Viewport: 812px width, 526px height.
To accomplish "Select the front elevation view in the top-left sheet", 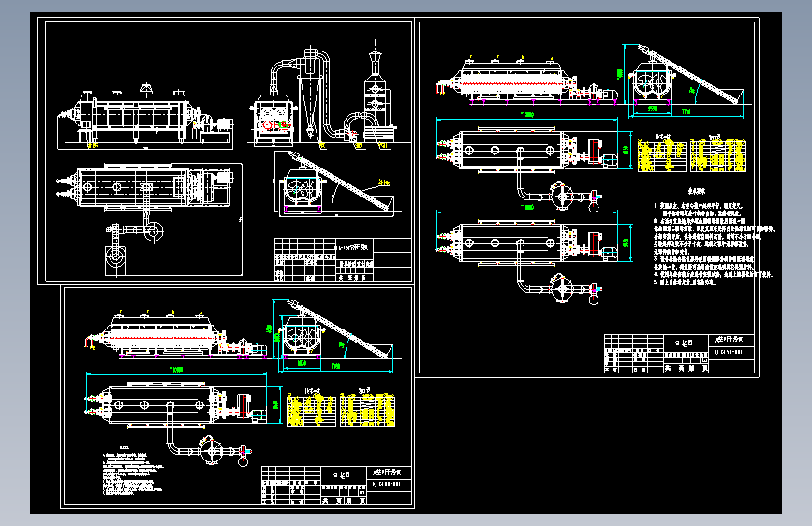I will 145,116.
